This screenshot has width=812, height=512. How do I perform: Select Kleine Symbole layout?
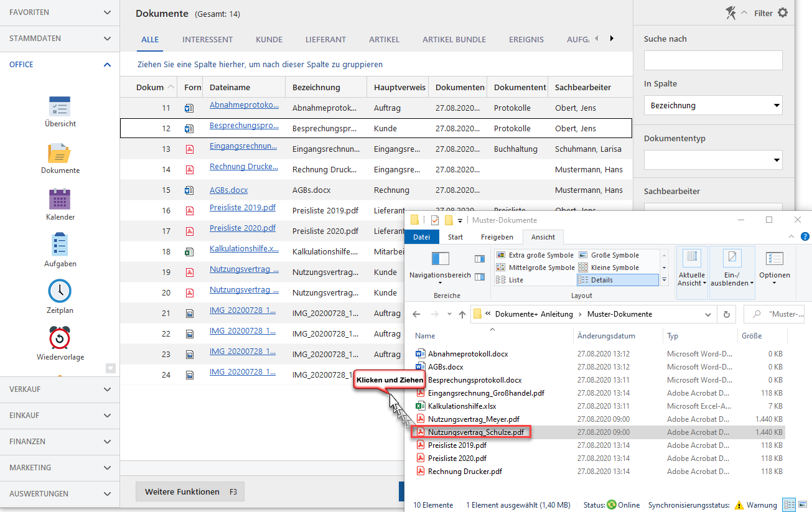609,268
